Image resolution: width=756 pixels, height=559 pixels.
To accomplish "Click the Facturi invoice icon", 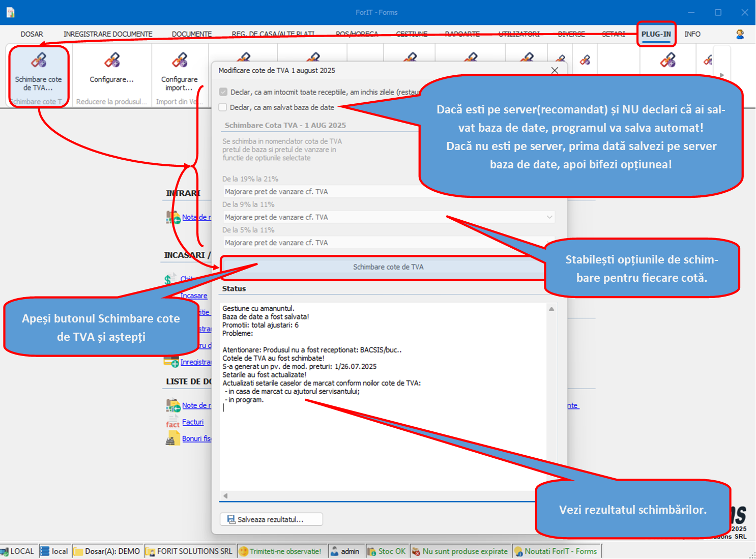I will tap(171, 422).
